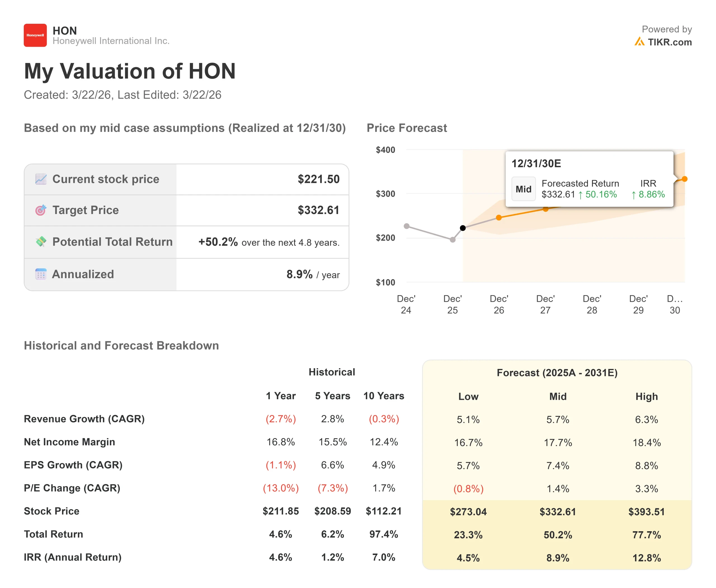Click the HON ticker heading

pyautogui.click(x=65, y=31)
